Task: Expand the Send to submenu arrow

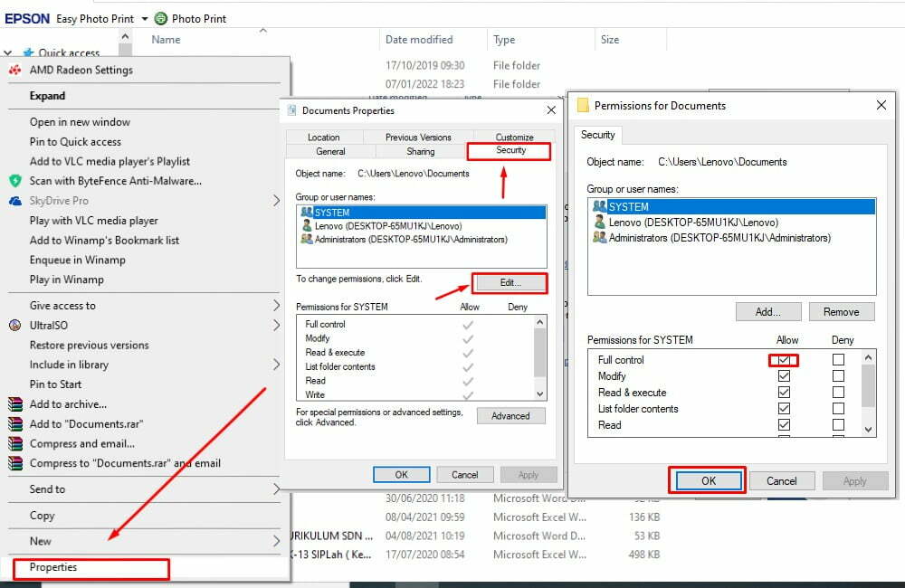Action: pos(277,489)
